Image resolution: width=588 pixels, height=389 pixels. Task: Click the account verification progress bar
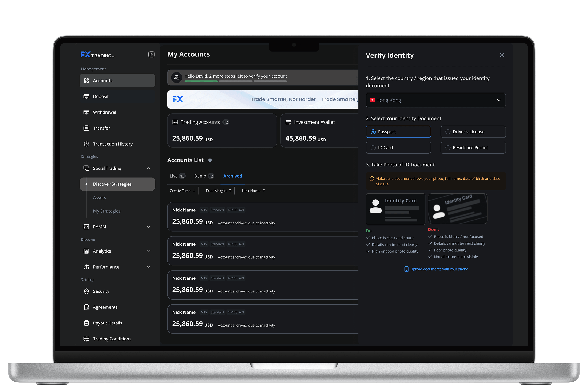click(235, 81)
